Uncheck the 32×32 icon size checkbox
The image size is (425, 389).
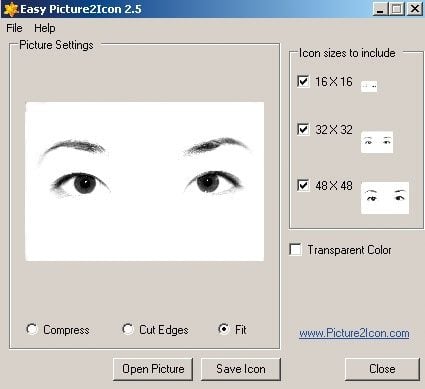pos(303,129)
